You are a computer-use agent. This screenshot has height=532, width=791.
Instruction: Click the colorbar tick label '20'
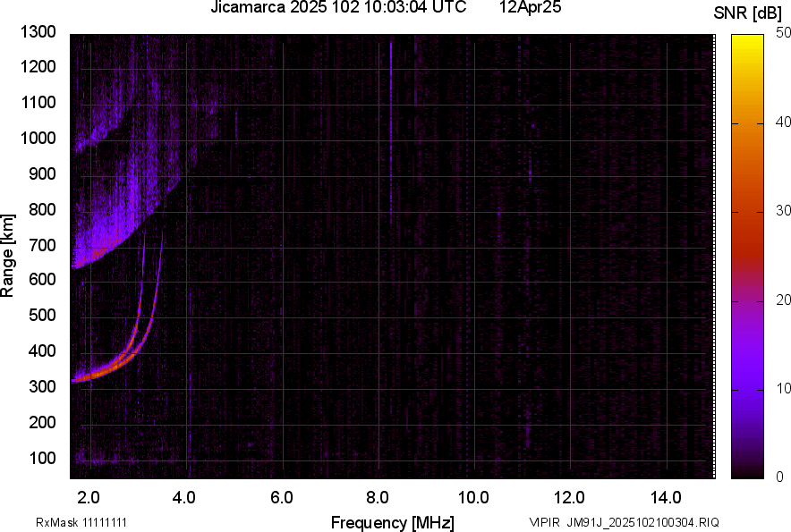click(783, 300)
